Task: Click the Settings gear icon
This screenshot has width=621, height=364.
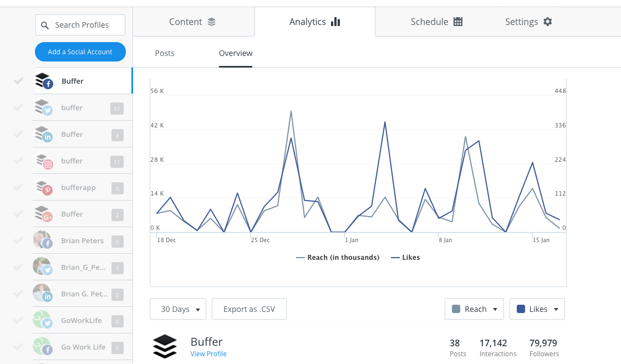Action: 547,21
